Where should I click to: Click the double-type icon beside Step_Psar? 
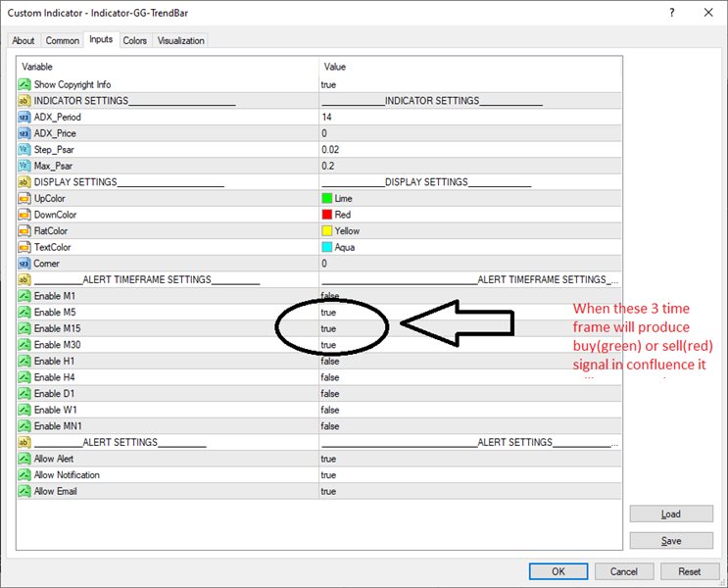pyautogui.click(x=24, y=150)
